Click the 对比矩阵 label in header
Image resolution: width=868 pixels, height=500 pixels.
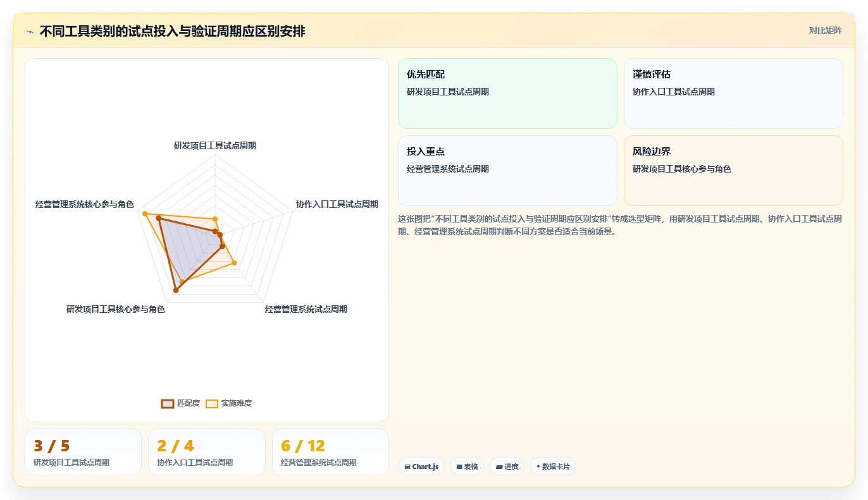point(825,30)
